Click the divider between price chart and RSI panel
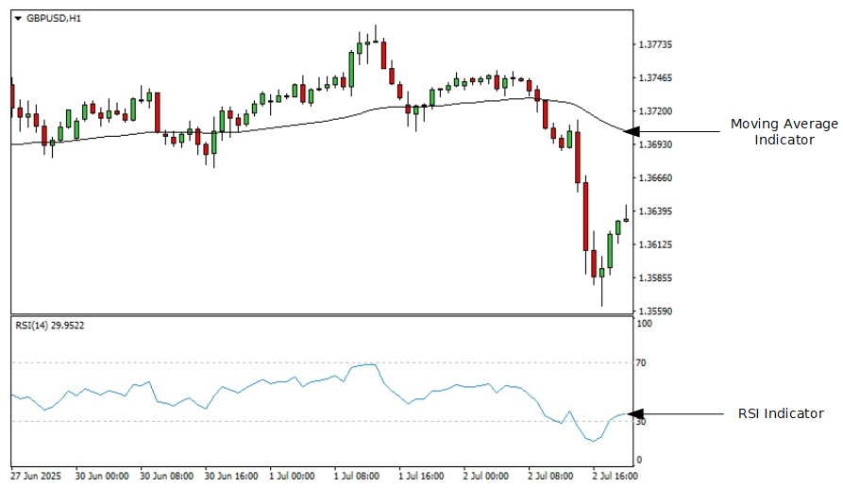 (321, 315)
